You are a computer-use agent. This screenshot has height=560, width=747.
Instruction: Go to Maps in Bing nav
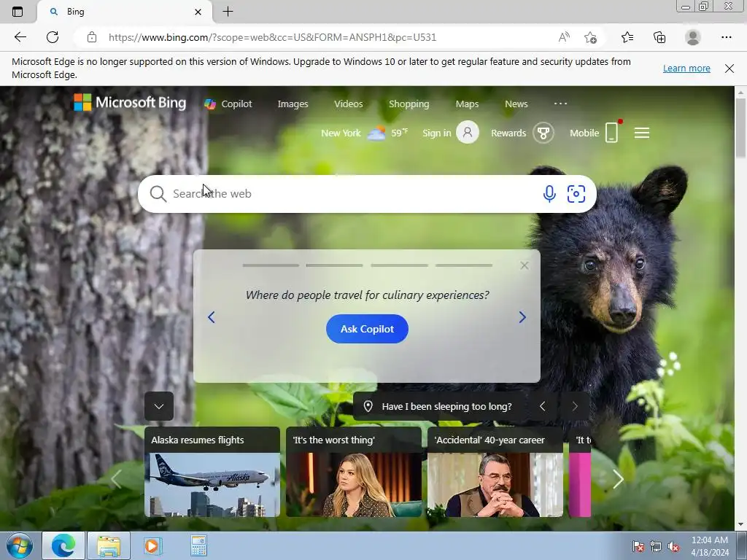[467, 104]
